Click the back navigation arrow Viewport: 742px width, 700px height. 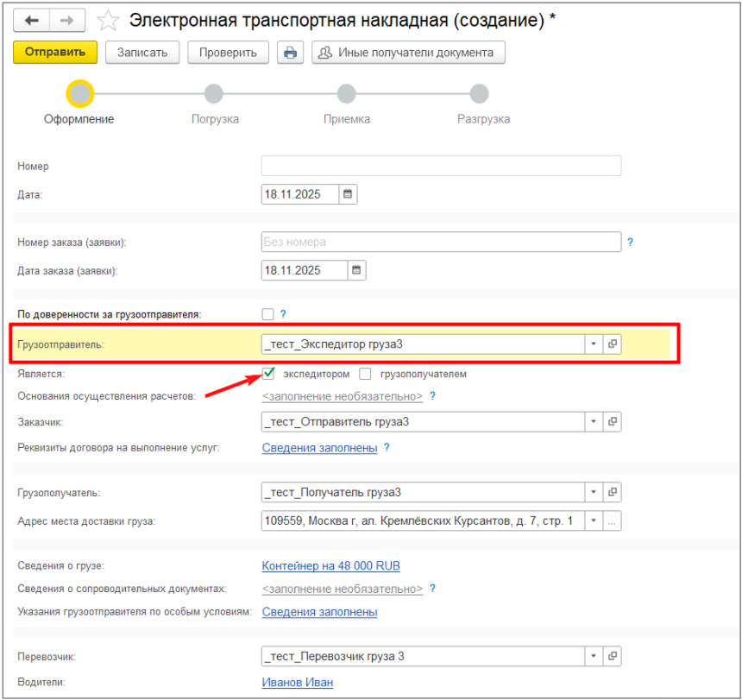(x=33, y=20)
